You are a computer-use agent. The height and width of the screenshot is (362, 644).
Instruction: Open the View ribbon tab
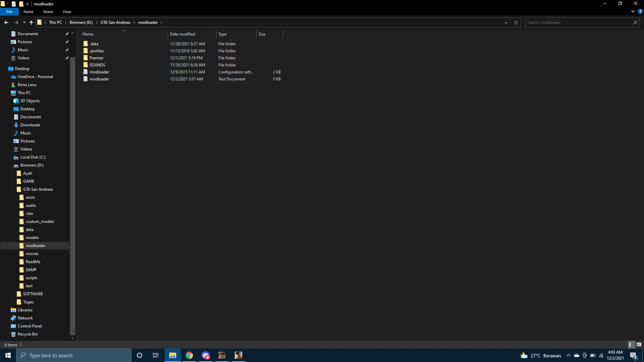click(67, 12)
